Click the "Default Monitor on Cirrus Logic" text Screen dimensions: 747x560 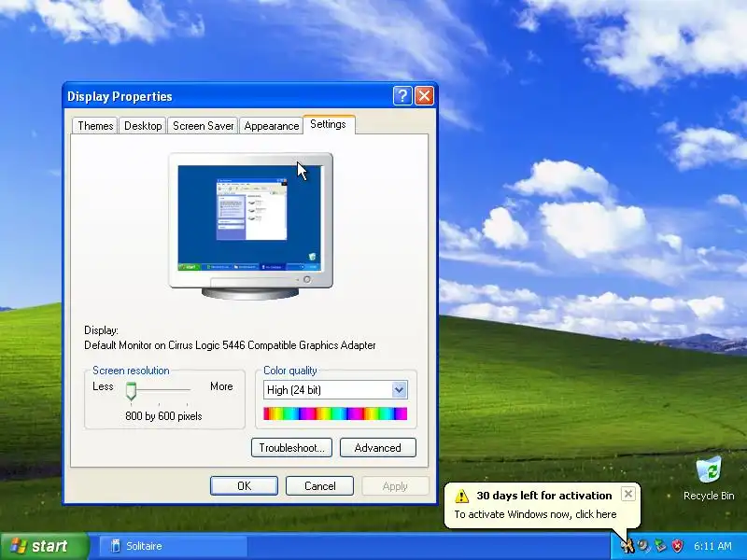230,345
